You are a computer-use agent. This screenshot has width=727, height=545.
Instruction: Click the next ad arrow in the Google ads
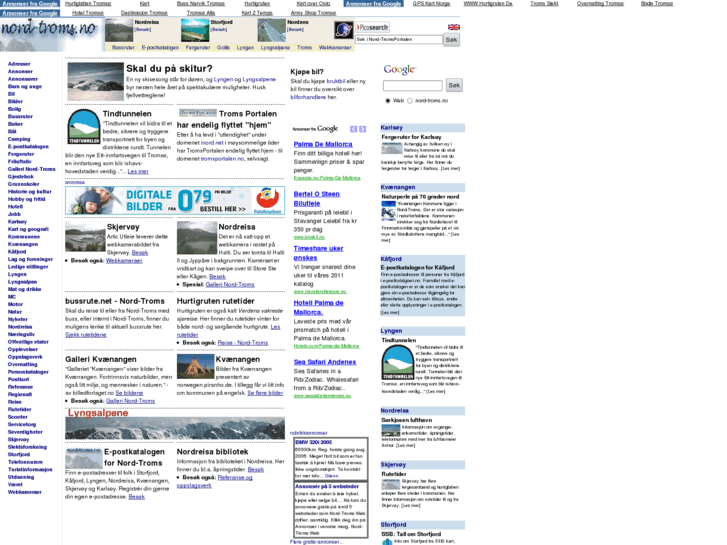point(363,129)
